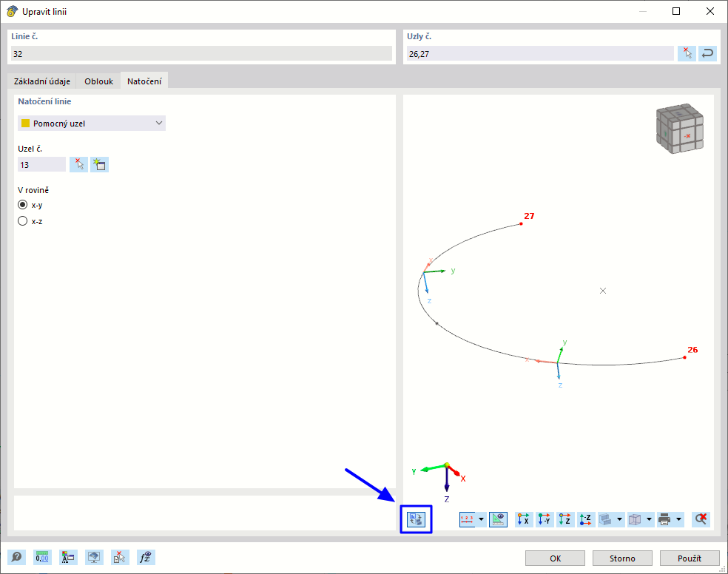Click the V rovině label
Image resolution: width=728 pixels, height=574 pixels.
[33, 190]
